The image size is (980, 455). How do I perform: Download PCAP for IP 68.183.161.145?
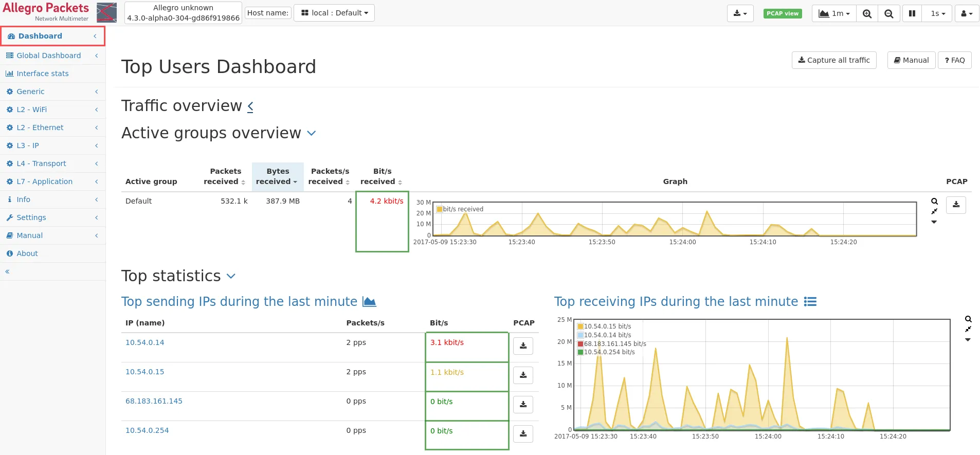pos(523,405)
